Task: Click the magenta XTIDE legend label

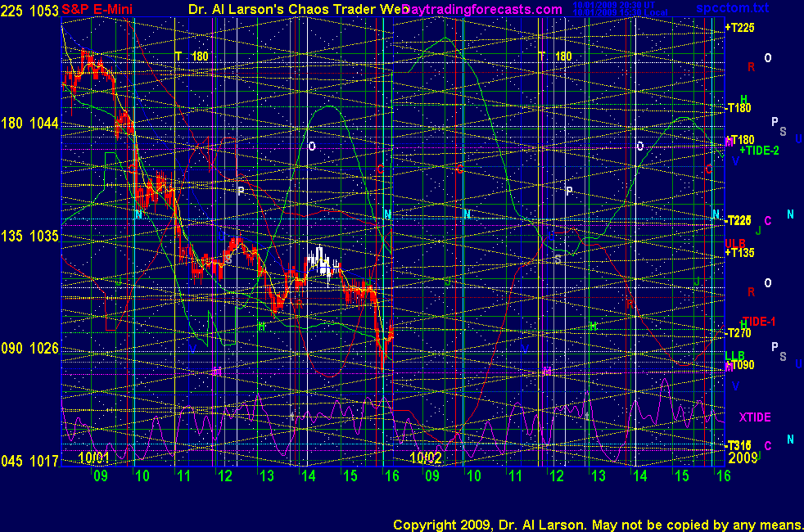Action: click(755, 417)
